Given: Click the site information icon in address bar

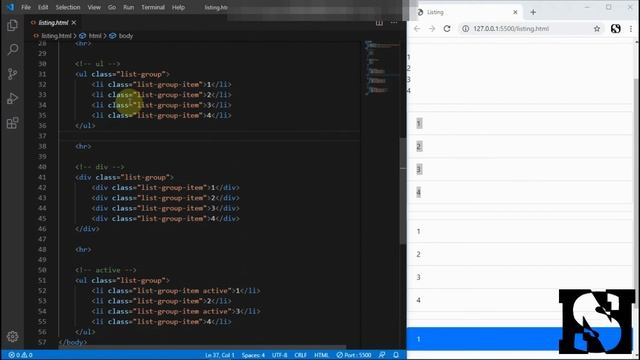Looking at the screenshot, I should [465, 29].
